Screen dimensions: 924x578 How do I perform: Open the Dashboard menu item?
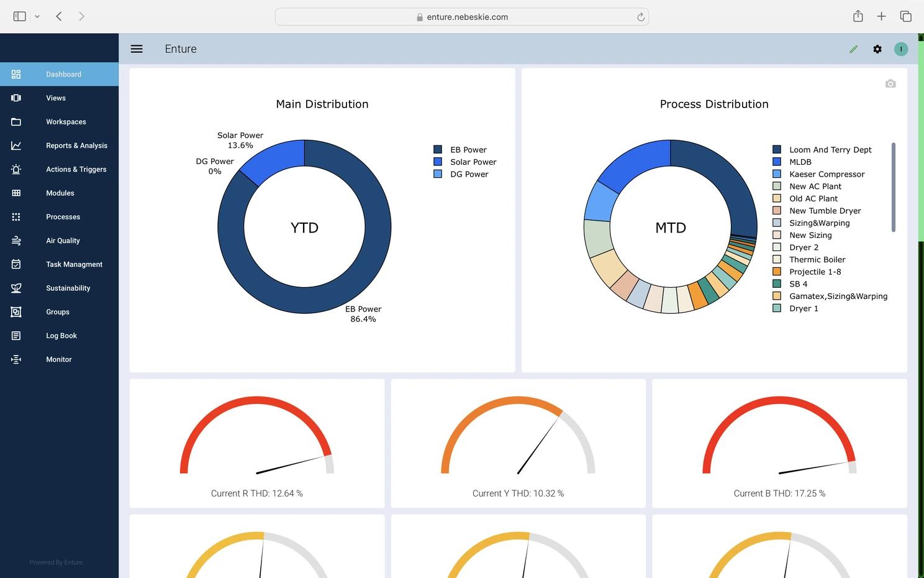59,74
